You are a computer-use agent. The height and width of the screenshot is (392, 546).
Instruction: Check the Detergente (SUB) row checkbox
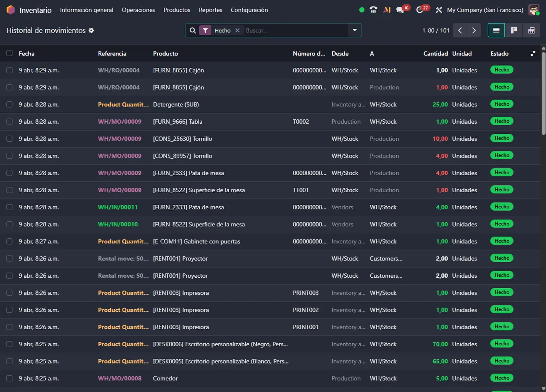9,105
